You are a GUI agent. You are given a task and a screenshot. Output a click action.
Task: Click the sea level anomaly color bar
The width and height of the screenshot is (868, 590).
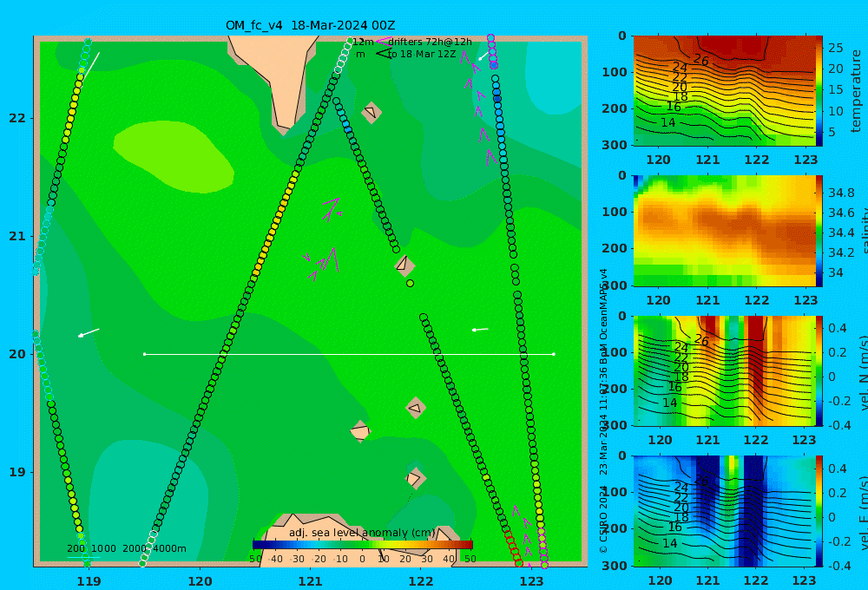point(363,545)
